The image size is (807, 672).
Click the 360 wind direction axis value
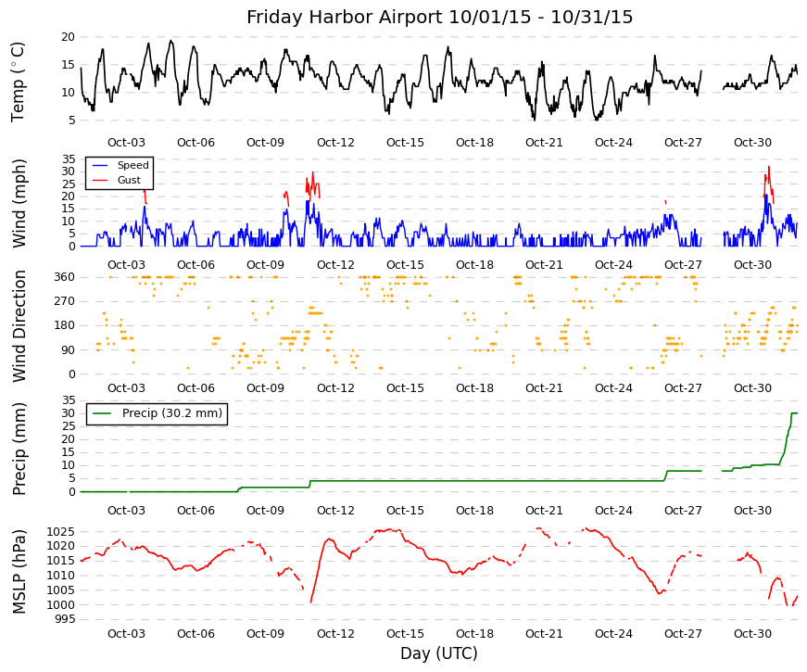point(64,277)
